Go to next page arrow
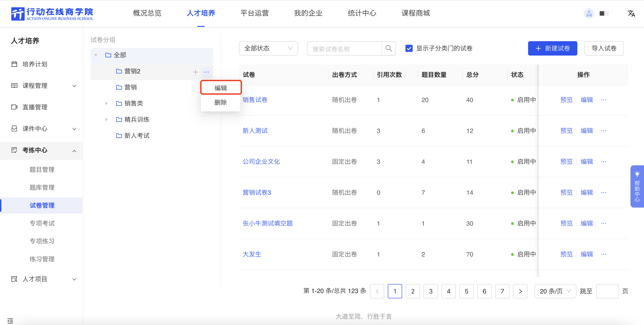The height and width of the screenshot is (325, 644). click(520, 291)
